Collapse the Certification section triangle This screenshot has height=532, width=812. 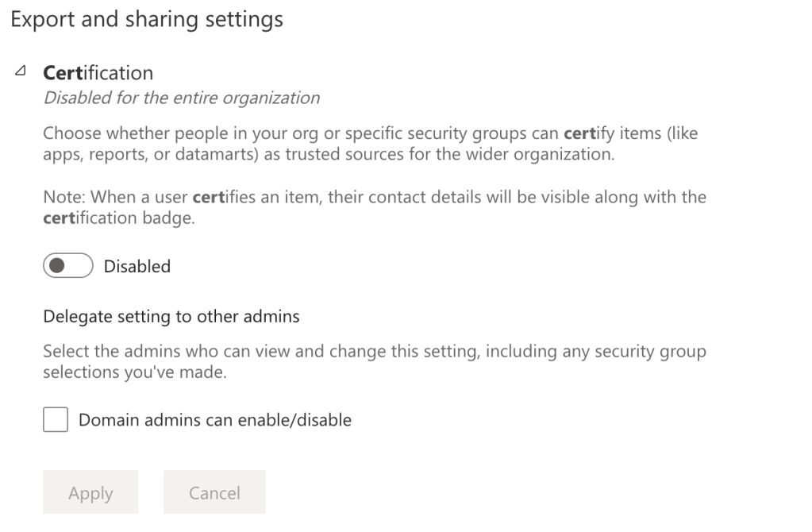20,71
